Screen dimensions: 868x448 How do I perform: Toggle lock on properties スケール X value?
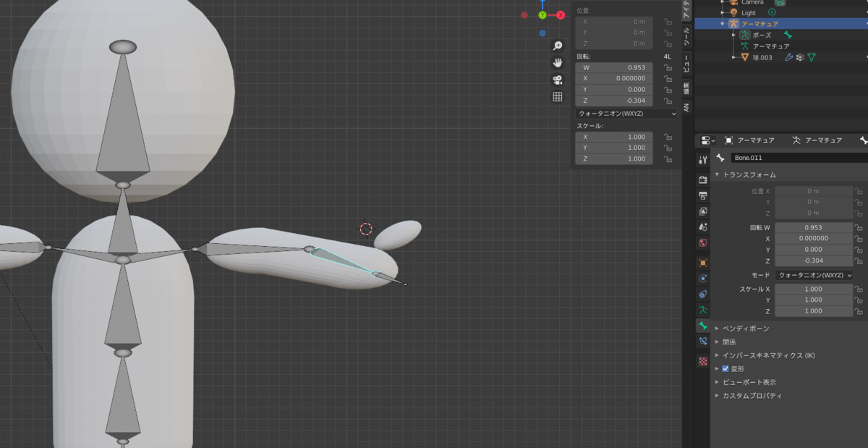click(859, 289)
